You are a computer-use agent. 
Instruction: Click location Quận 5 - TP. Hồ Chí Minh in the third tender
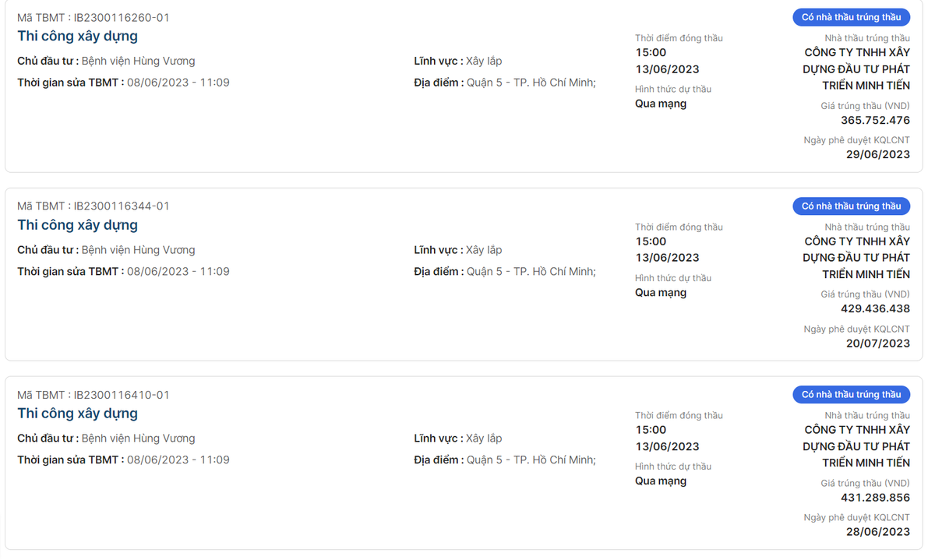(531, 460)
